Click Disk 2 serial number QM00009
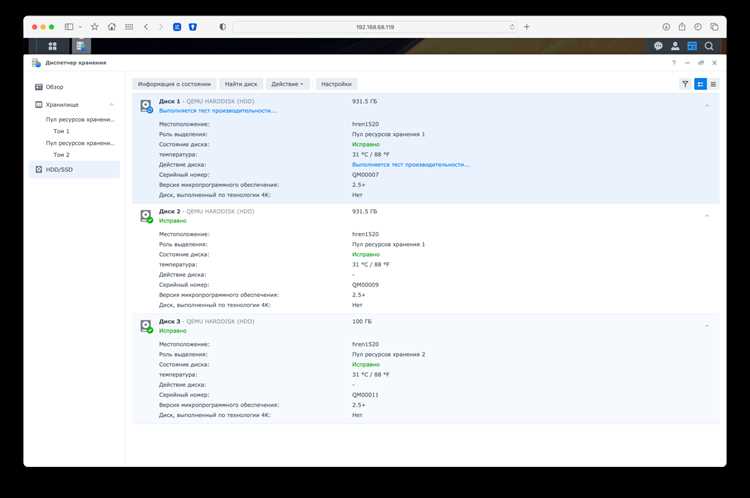This screenshot has height=498, width=750. point(365,285)
